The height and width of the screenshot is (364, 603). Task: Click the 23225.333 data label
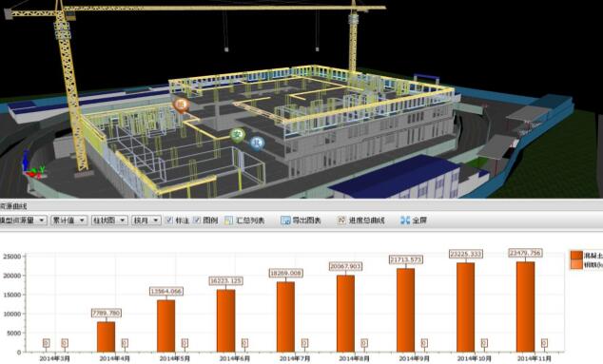tap(466, 254)
